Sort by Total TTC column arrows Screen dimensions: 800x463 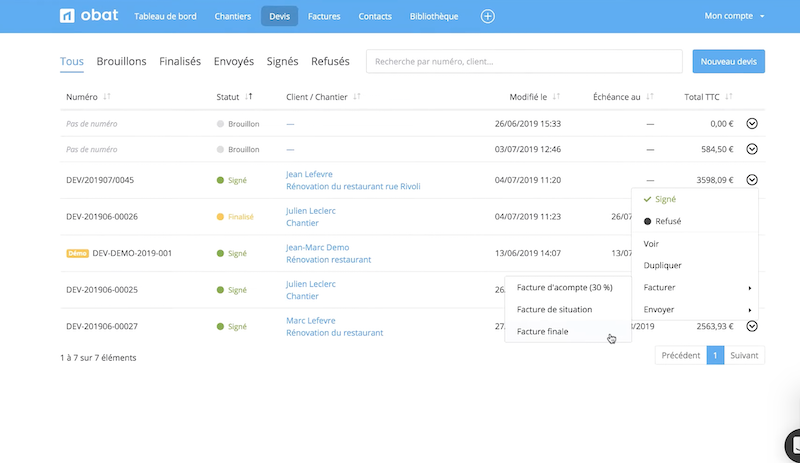(729, 96)
